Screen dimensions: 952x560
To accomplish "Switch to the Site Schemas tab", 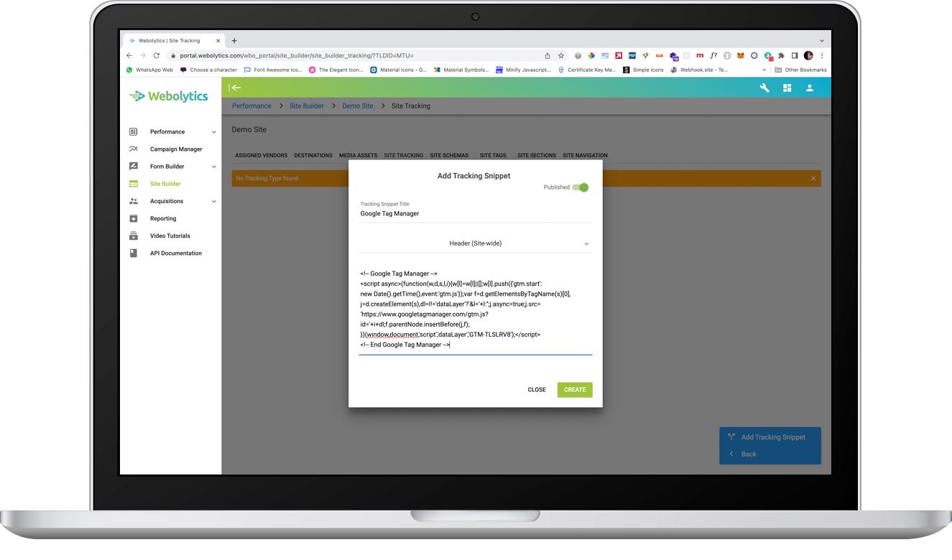I will pyautogui.click(x=449, y=155).
